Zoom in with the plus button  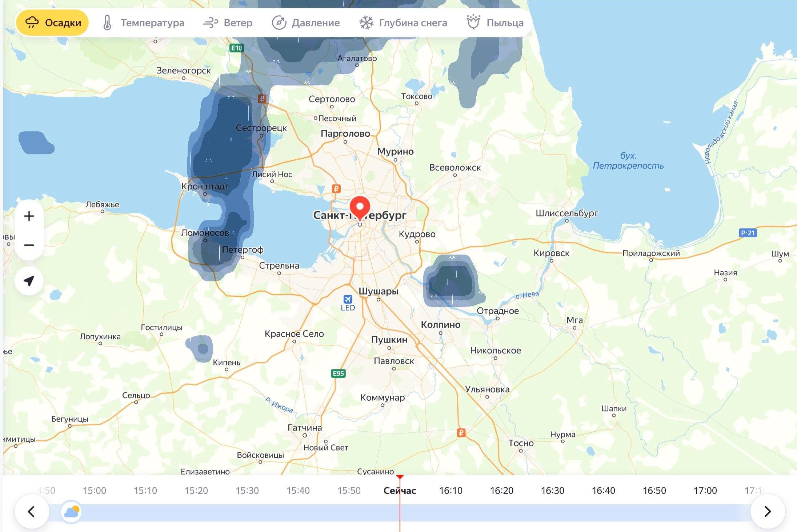tap(29, 216)
